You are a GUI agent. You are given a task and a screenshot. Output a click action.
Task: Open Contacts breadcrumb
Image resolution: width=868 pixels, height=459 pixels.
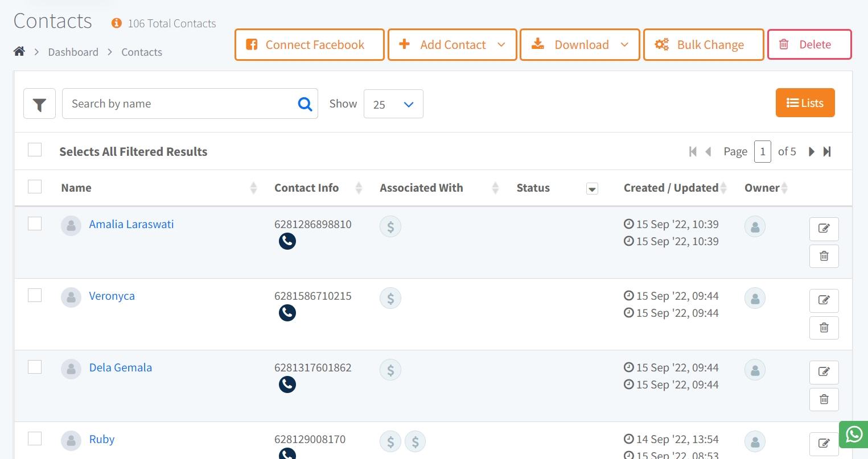tap(142, 52)
